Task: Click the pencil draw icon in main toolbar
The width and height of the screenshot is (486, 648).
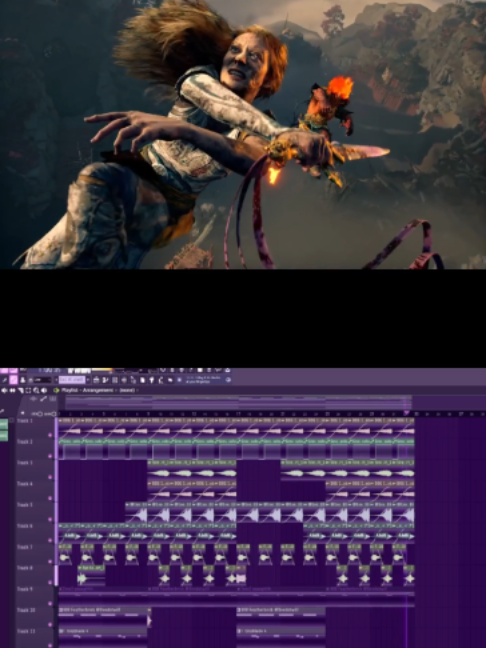Action: (4, 380)
